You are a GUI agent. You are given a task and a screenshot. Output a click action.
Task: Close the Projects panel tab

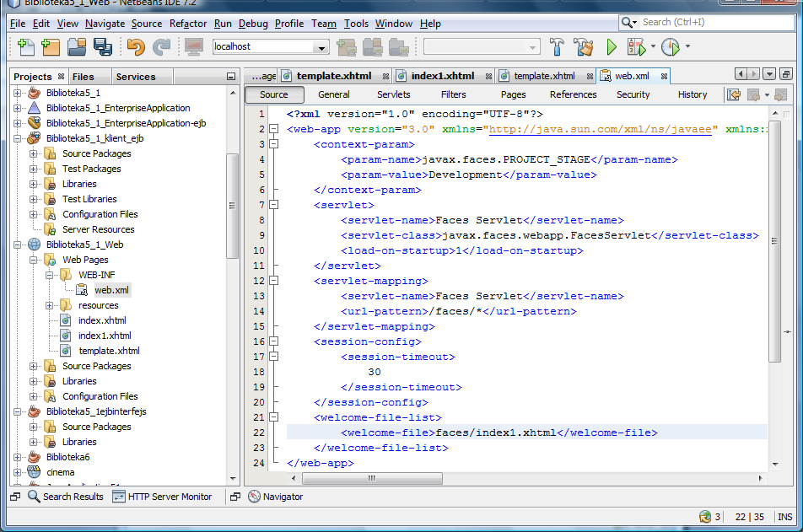(x=61, y=76)
